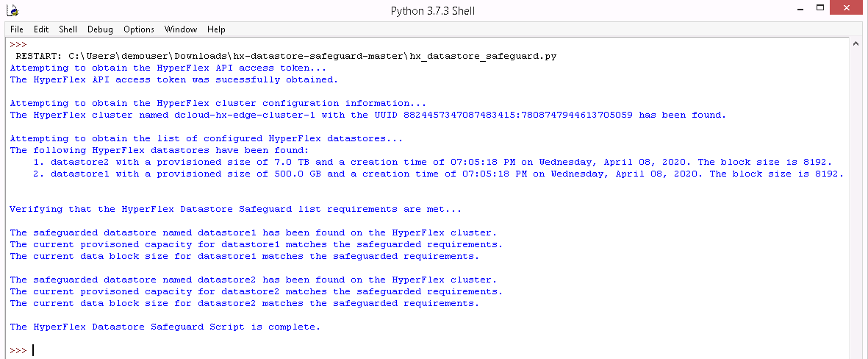
Task: Minimize the Python Shell window
Action: [x=800, y=8]
